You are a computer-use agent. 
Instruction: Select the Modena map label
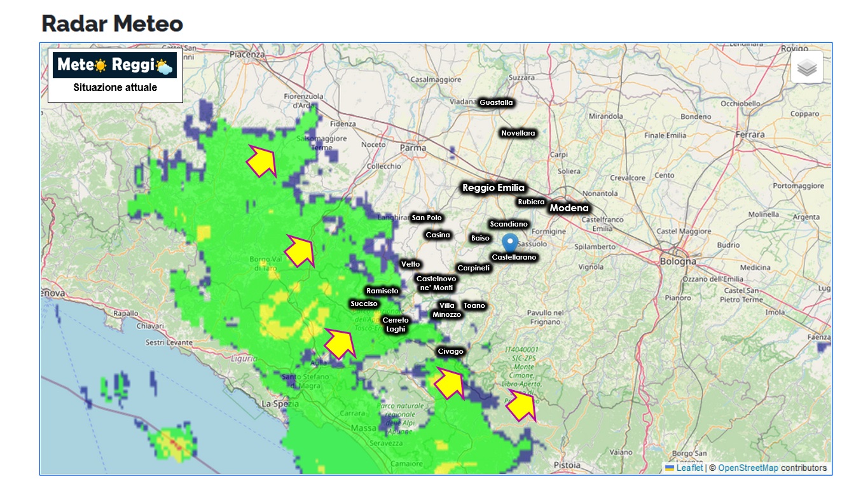click(569, 208)
